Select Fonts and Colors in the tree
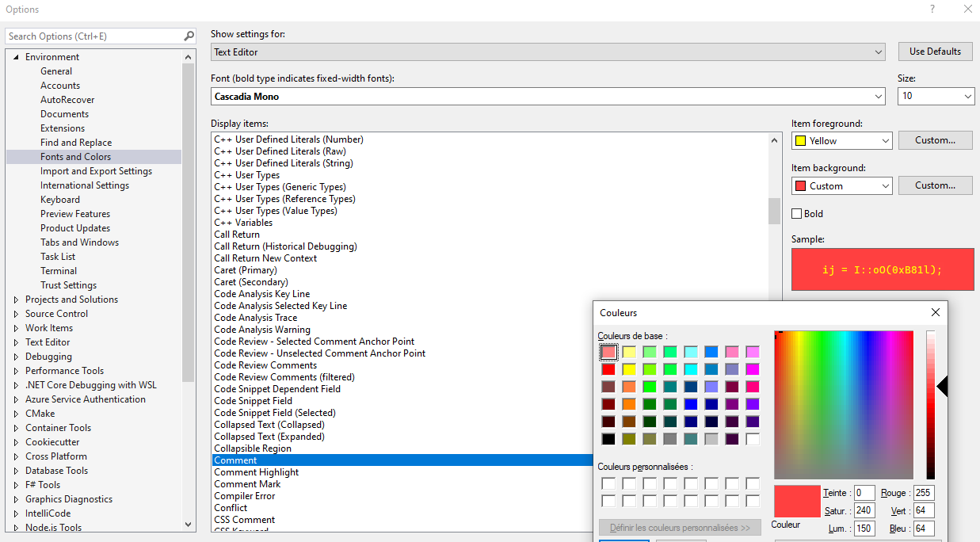The height and width of the screenshot is (542, 980). (x=76, y=157)
